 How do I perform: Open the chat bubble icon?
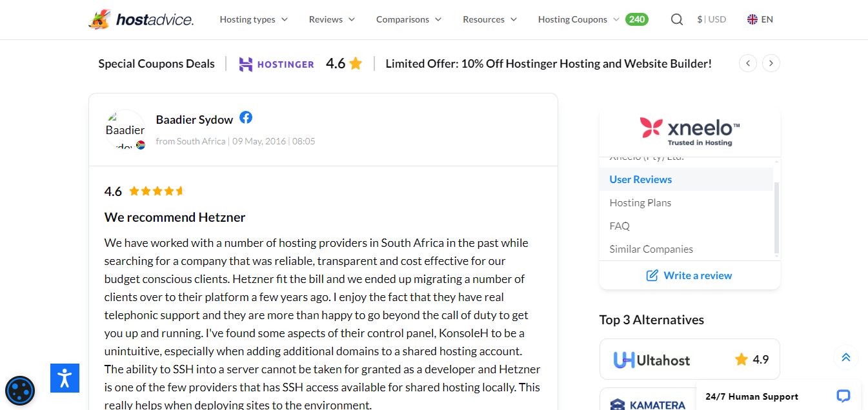coord(843,396)
